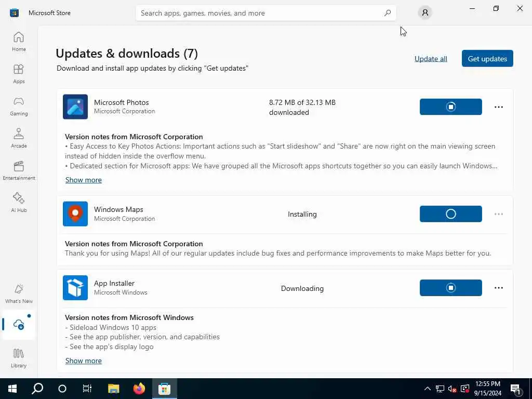This screenshot has height=399, width=532.
Task: Open the Library section
Action: [19, 358]
